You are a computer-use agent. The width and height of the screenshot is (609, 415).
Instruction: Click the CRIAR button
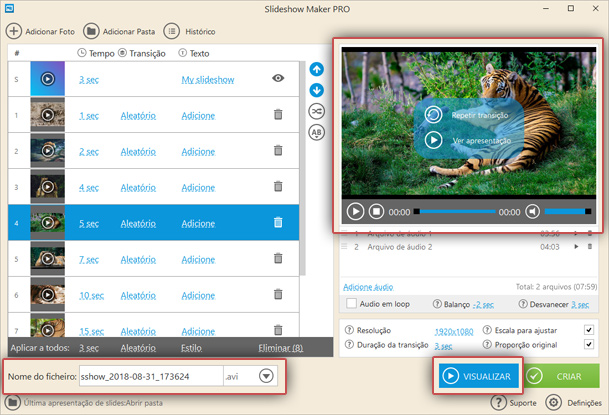click(x=562, y=376)
